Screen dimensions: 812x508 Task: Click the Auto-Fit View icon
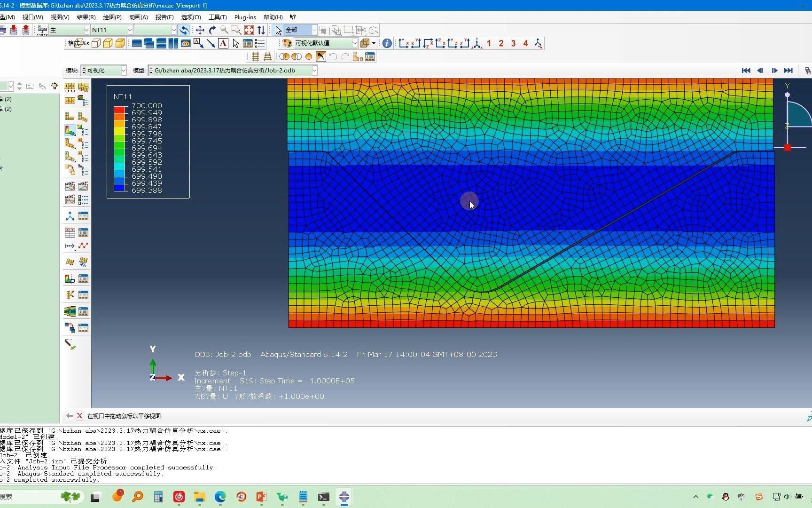click(x=249, y=30)
